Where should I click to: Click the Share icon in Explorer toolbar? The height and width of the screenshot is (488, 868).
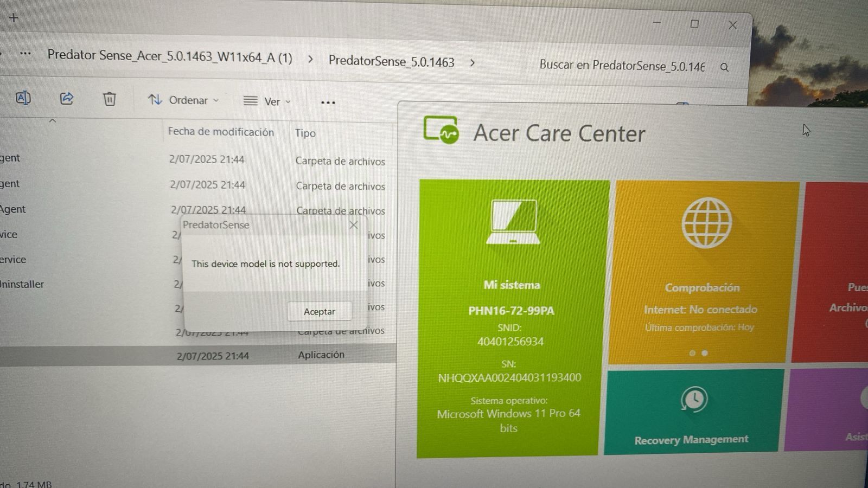66,98
